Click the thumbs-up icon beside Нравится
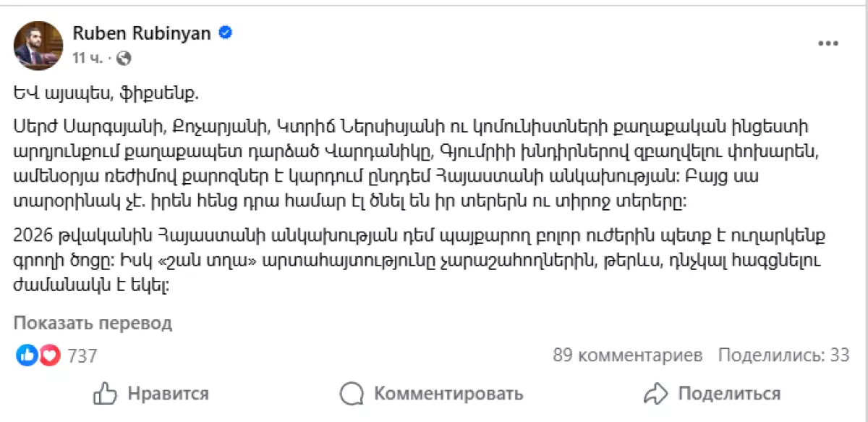 click(106, 393)
